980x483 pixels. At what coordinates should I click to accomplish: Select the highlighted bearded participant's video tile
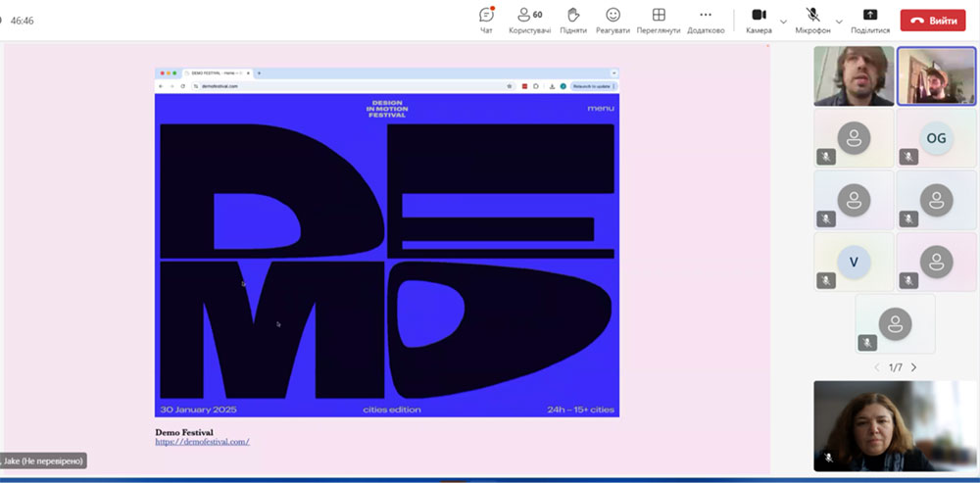[936, 75]
